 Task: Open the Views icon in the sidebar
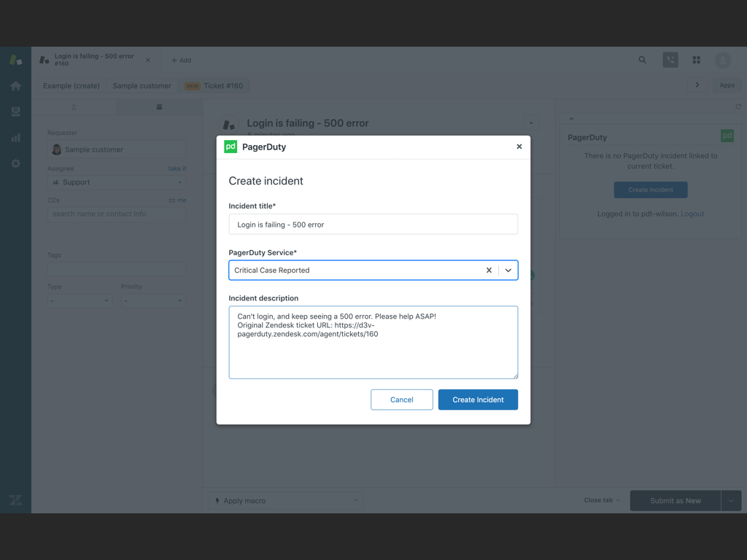[15, 111]
